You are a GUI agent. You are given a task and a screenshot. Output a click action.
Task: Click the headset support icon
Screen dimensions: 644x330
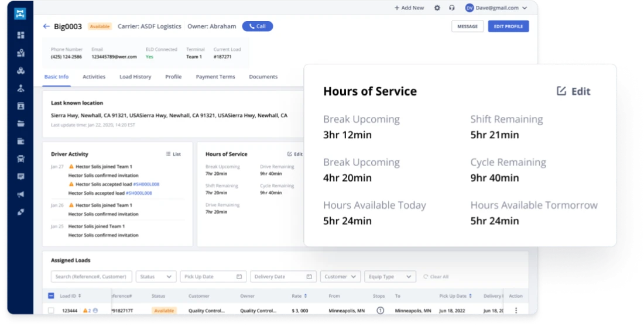[x=451, y=8]
